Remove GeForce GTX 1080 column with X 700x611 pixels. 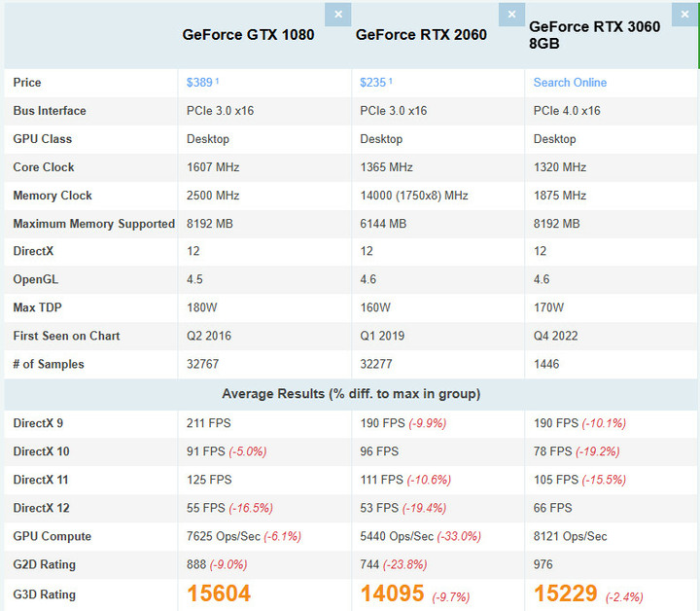pos(338,15)
